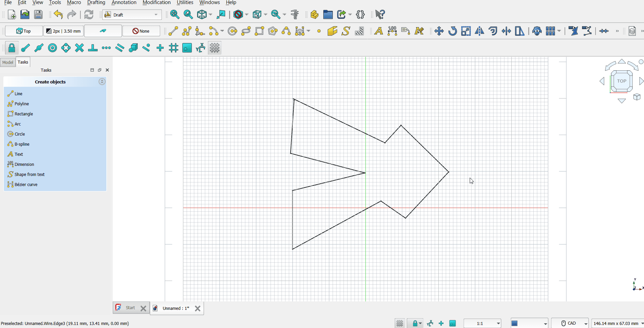The width and height of the screenshot is (644, 328).
Task: Select the Polygon tool icon
Action: (x=273, y=31)
